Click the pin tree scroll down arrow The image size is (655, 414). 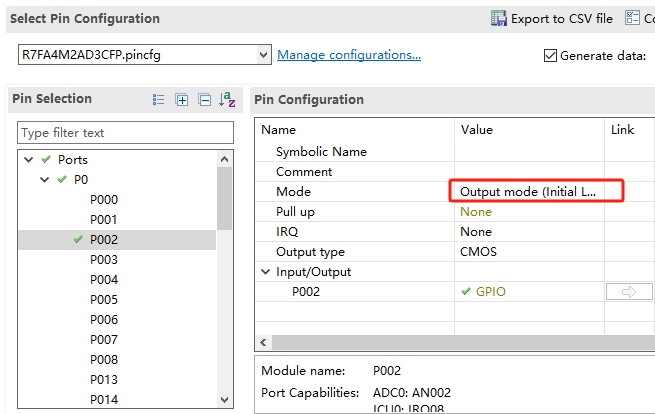224,400
